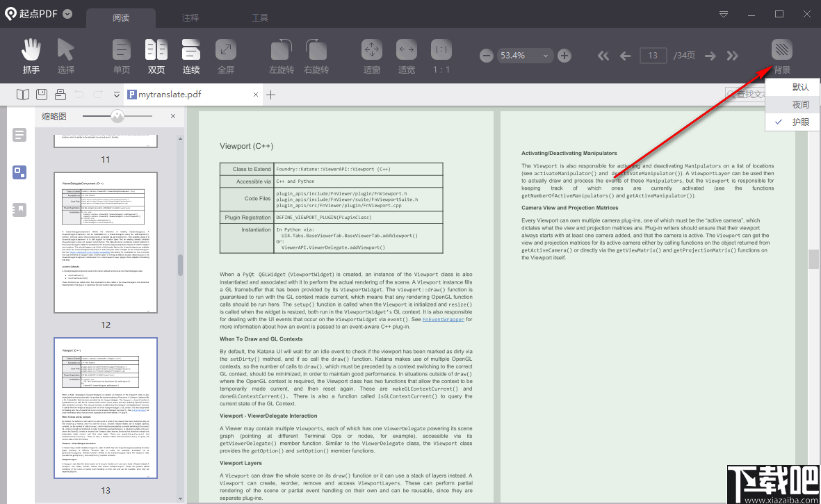The width and height of the screenshot is (821, 504).
Task: Click the page number field showing 13
Action: (x=652, y=56)
